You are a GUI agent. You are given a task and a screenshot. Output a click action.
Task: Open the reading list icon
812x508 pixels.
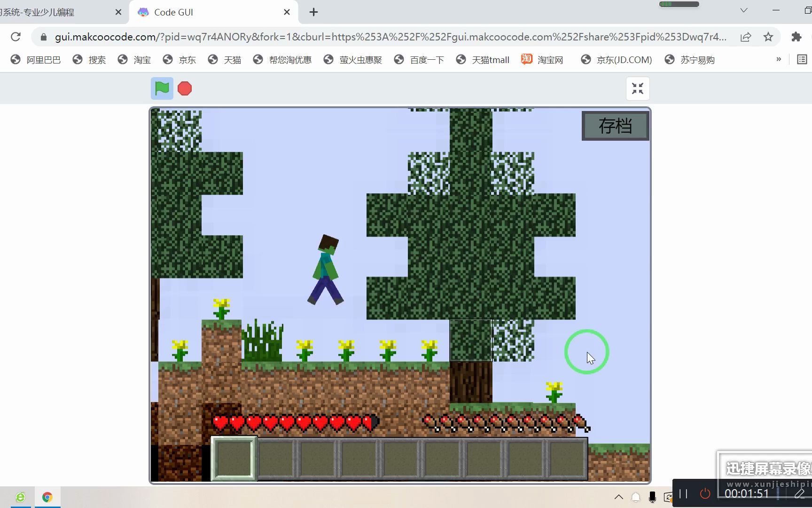click(802, 59)
